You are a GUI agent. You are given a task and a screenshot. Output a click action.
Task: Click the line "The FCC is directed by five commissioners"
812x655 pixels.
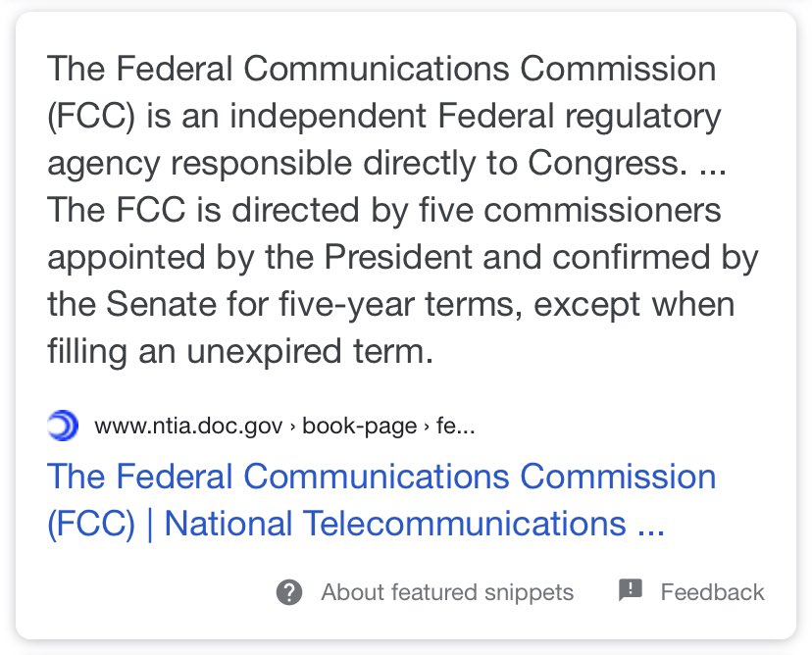tap(383, 211)
